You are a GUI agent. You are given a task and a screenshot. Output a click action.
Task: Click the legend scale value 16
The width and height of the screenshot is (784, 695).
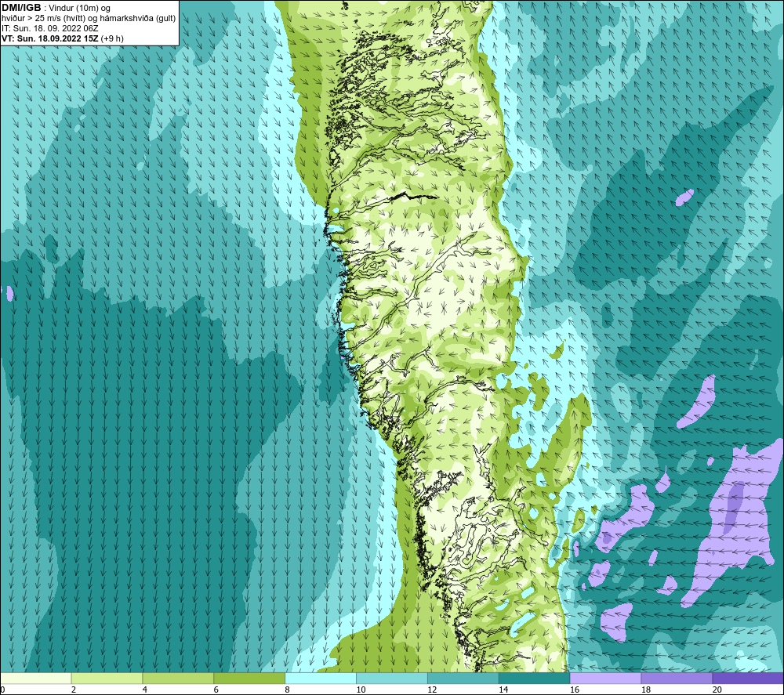coord(575,690)
